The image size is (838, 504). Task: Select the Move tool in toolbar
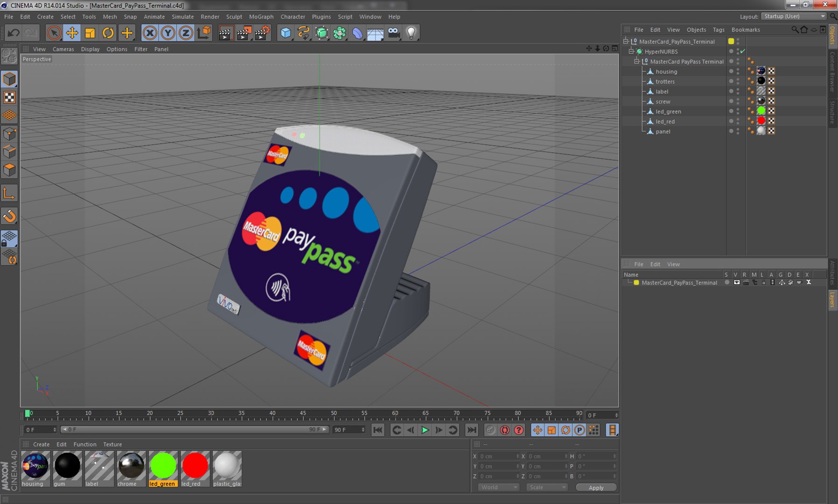(72, 33)
